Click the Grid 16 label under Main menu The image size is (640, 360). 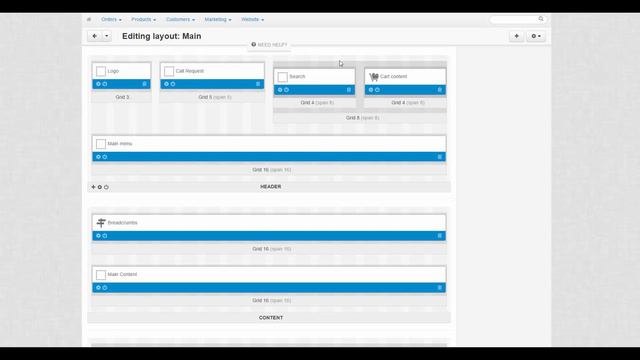pos(271,170)
